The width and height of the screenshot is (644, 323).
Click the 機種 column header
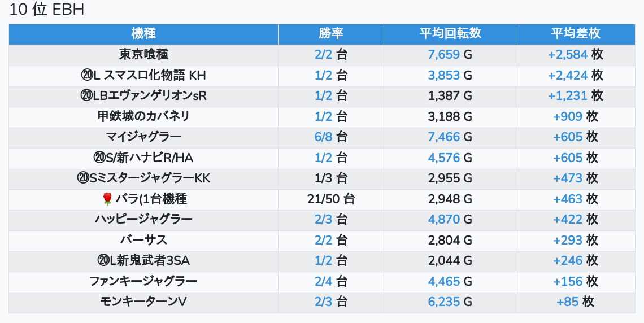pos(143,34)
